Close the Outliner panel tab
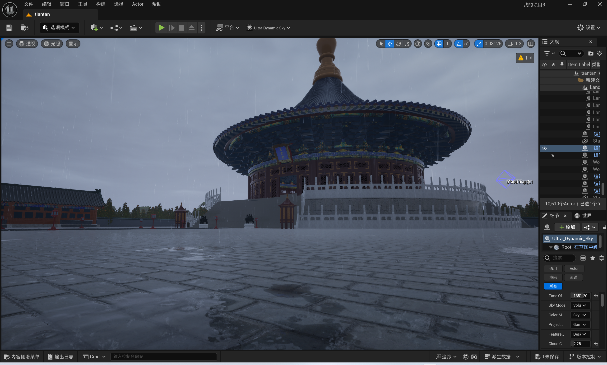The height and width of the screenshot is (365, 607). (590, 42)
